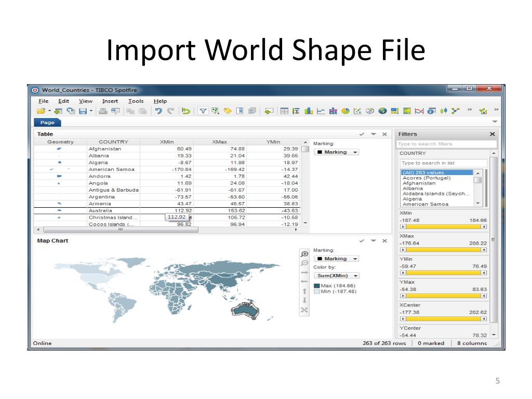Click the COUNTRY column header
Screen dimensions: 532x399
[x=113, y=142]
